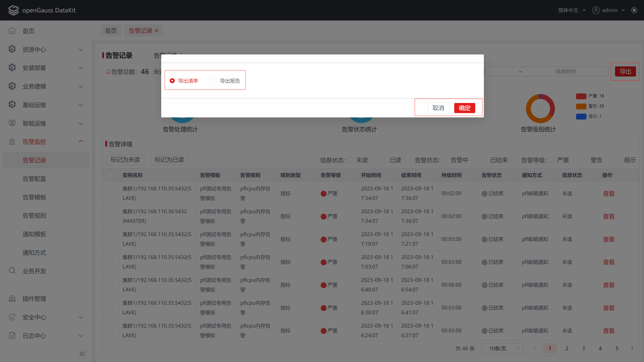Click the home icon beside 首页 in sidebar
Image resolution: width=644 pixels, height=362 pixels.
(12, 31)
